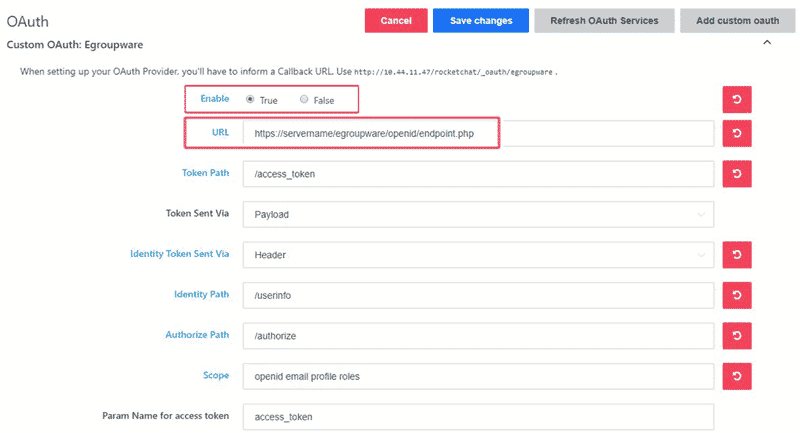800x433 pixels.
Task: Select the False radio button for Enable
Action: click(304, 99)
